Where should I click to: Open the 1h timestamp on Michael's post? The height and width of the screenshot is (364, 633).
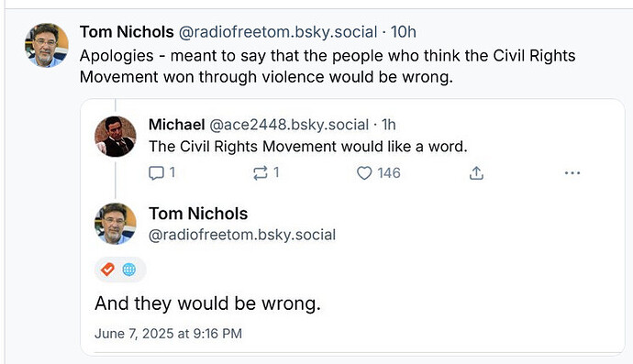click(388, 125)
